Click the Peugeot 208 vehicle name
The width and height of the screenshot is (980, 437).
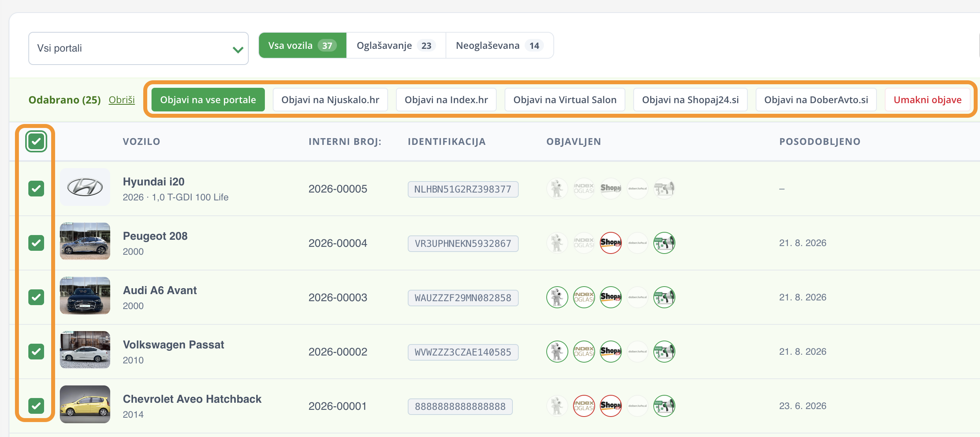(x=155, y=236)
